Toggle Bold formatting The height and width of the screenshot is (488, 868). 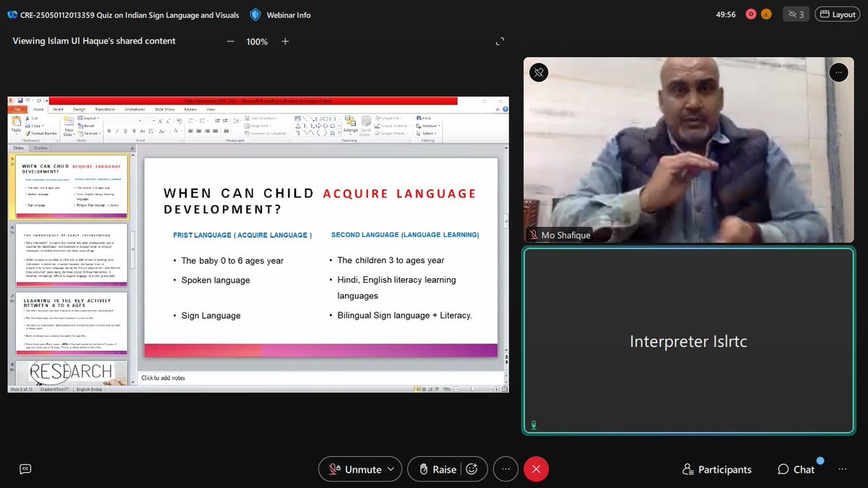[x=109, y=131]
